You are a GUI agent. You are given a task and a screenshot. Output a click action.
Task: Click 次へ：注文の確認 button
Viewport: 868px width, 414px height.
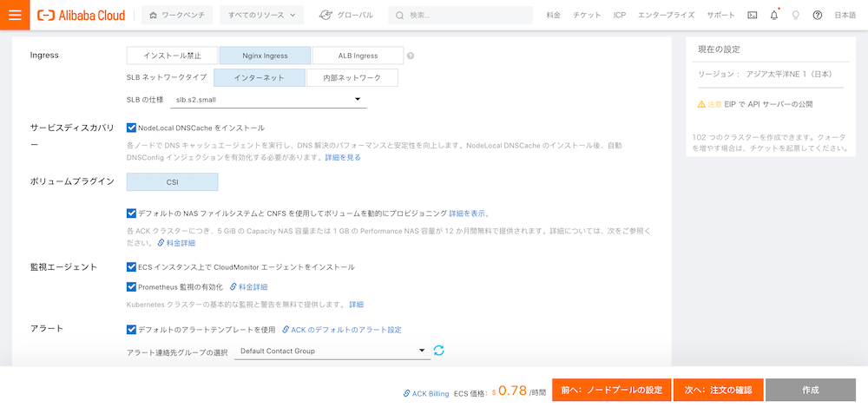pyautogui.click(x=718, y=391)
